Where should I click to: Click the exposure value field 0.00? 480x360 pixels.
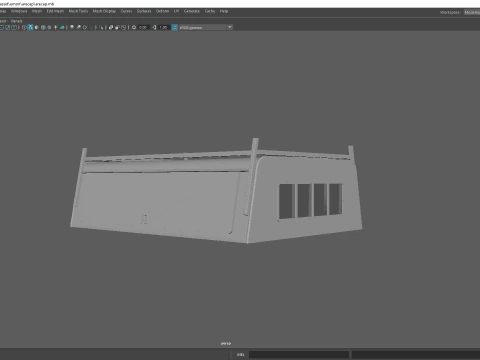coord(143,27)
